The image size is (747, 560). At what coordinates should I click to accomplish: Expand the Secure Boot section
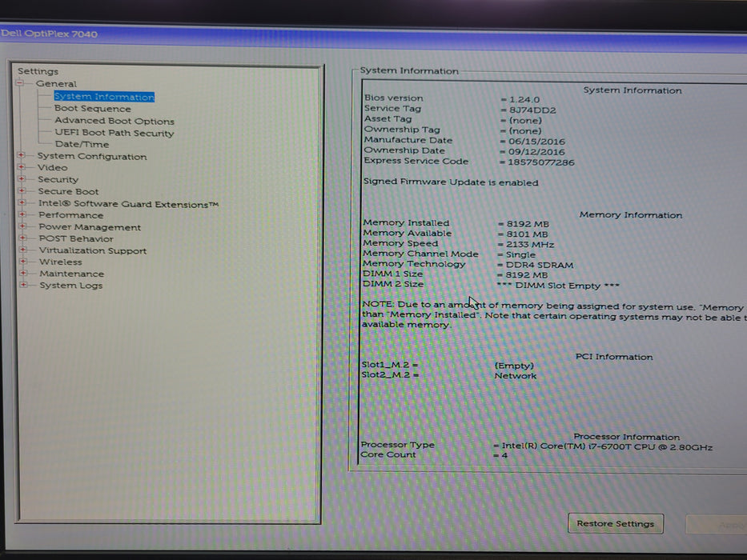click(x=22, y=190)
